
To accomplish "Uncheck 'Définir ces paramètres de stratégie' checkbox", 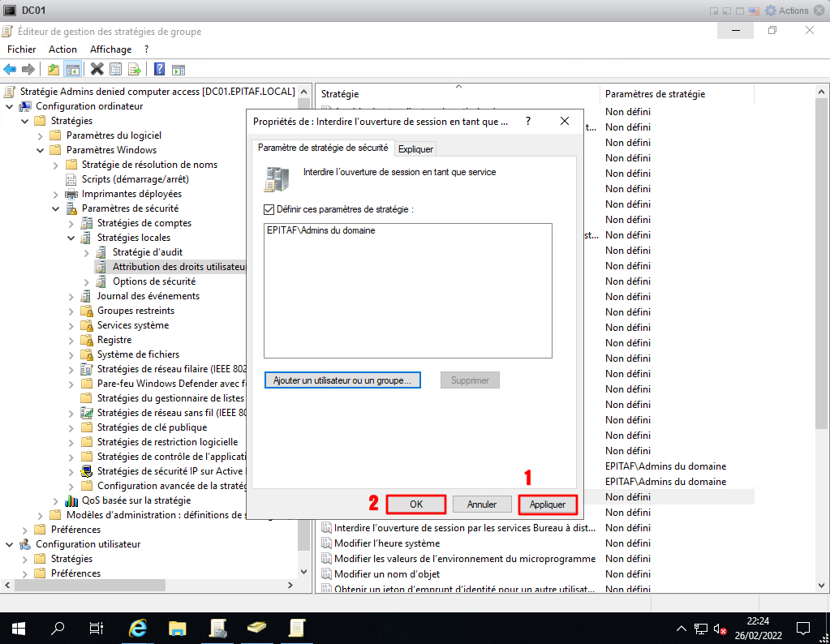I will pyautogui.click(x=269, y=209).
